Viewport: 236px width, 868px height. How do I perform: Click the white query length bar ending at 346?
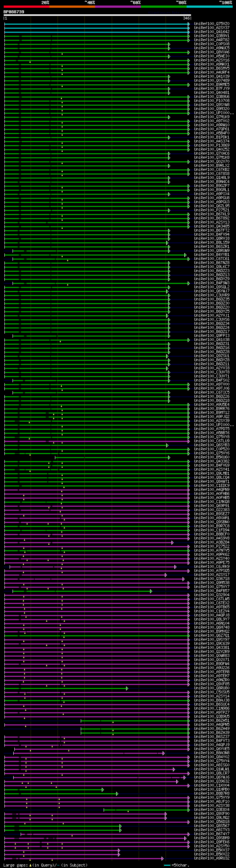[x=97, y=15]
